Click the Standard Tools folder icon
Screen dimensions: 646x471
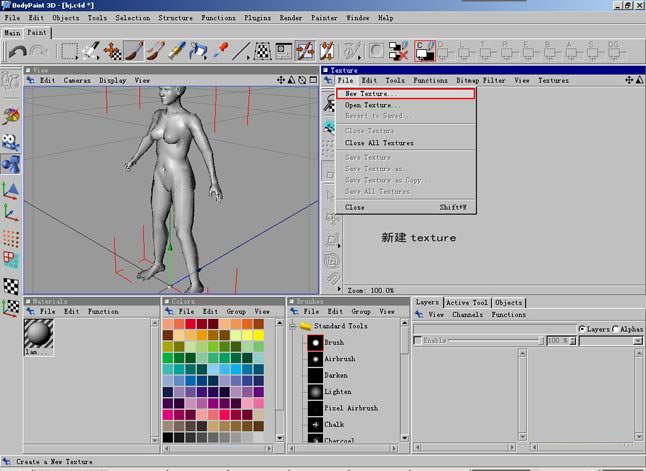point(305,326)
